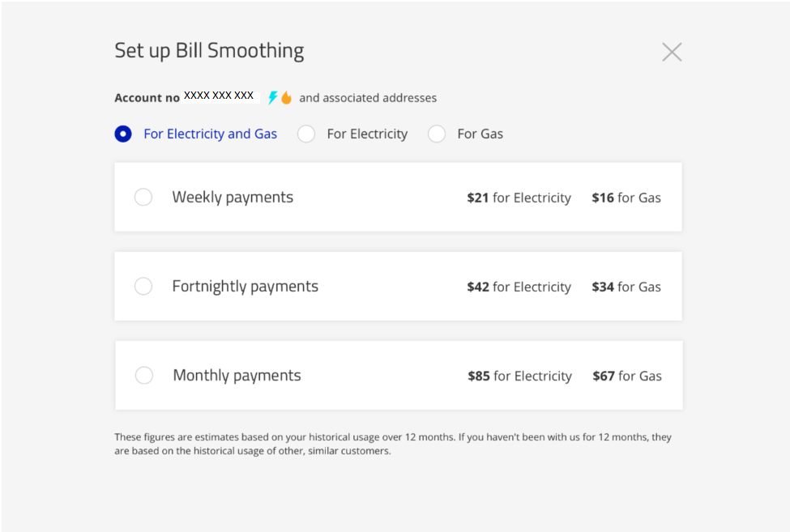Click the $16 for Gas weekly amount
Image resolution: width=790 pixels, height=532 pixels.
click(x=626, y=198)
